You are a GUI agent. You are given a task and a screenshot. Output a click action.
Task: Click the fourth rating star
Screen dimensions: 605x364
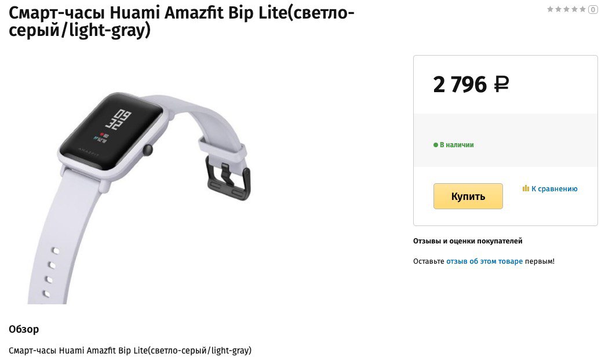[574, 9]
